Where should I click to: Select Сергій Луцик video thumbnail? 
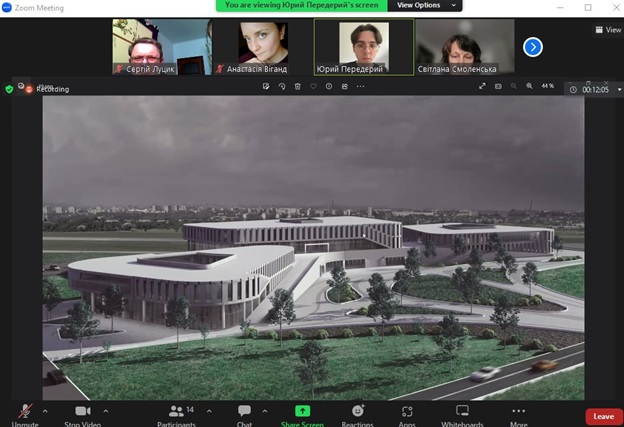point(162,47)
